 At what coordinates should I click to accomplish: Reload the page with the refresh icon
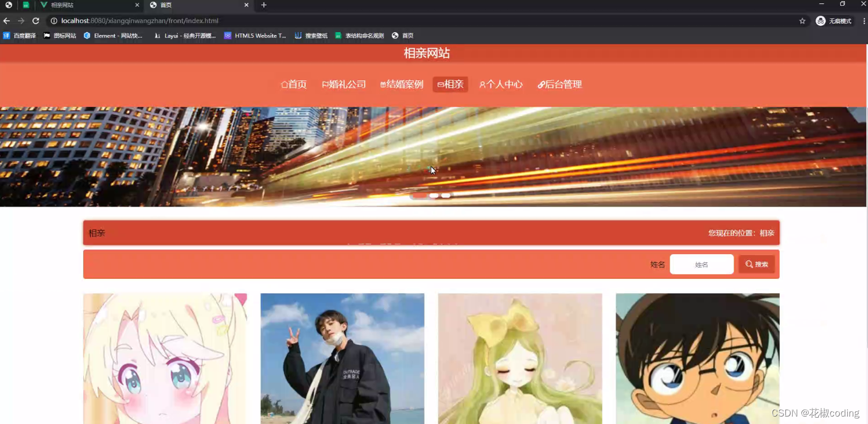[36, 21]
